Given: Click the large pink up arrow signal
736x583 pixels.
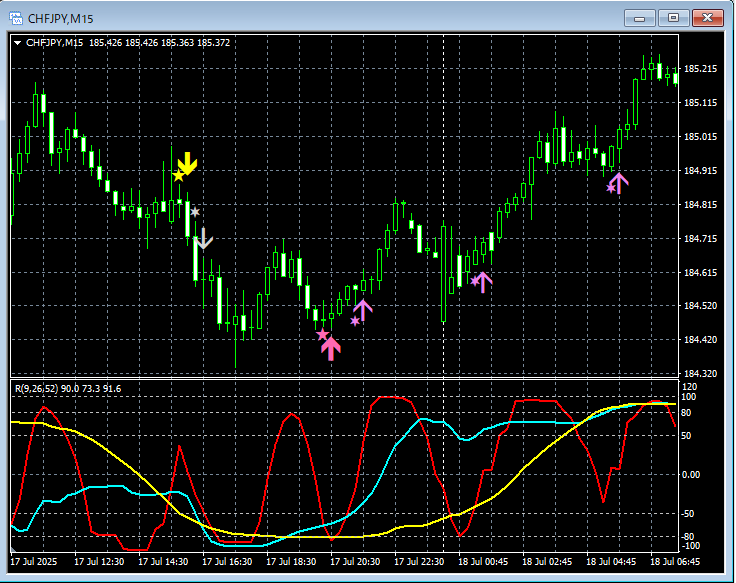Looking at the screenshot, I should coord(331,348).
